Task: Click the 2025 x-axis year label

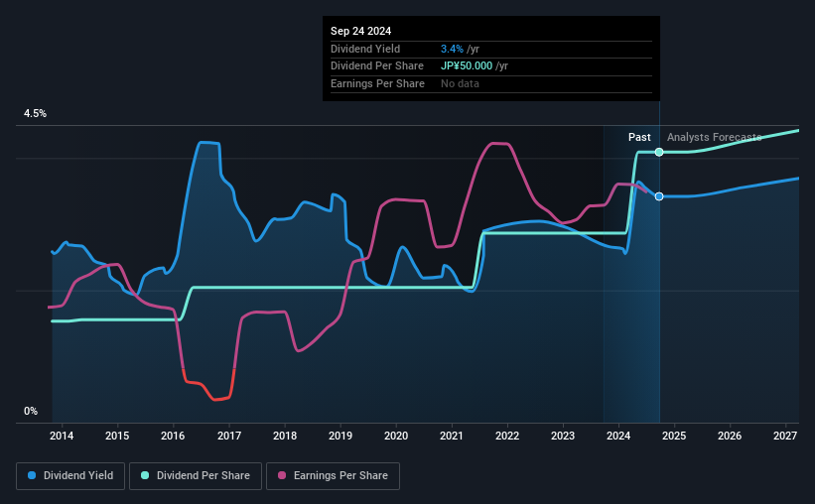Action: tap(674, 436)
